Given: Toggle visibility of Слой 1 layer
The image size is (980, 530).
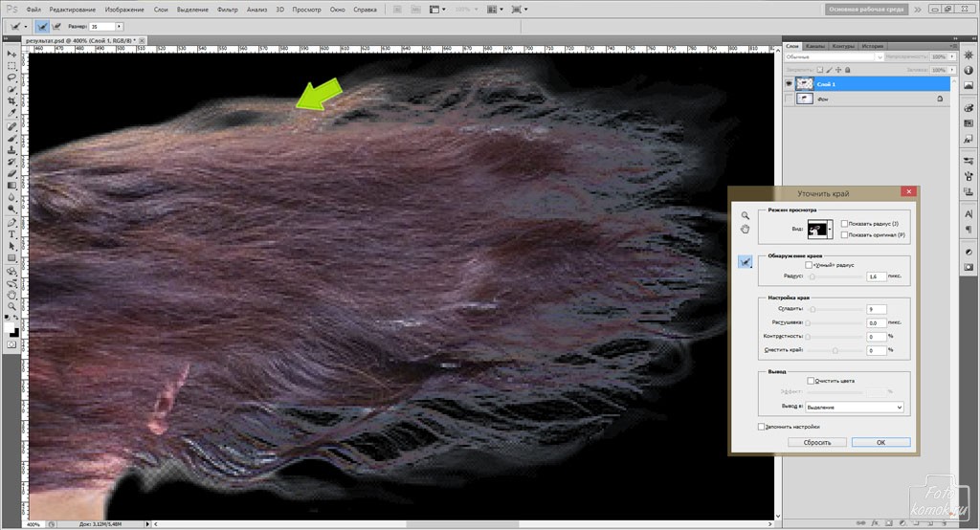Looking at the screenshot, I should pyautogui.click(x=789, y=84).
